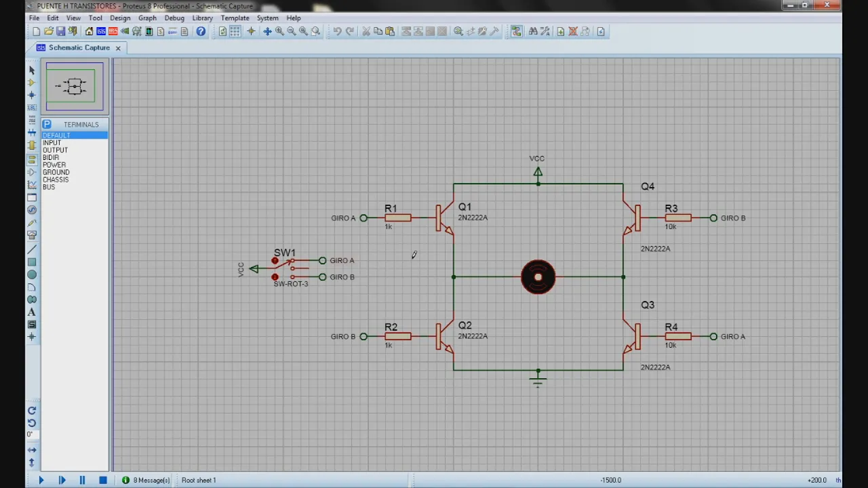Click the Save Project disk icon

pyautogui.click(x=60, y=31)
